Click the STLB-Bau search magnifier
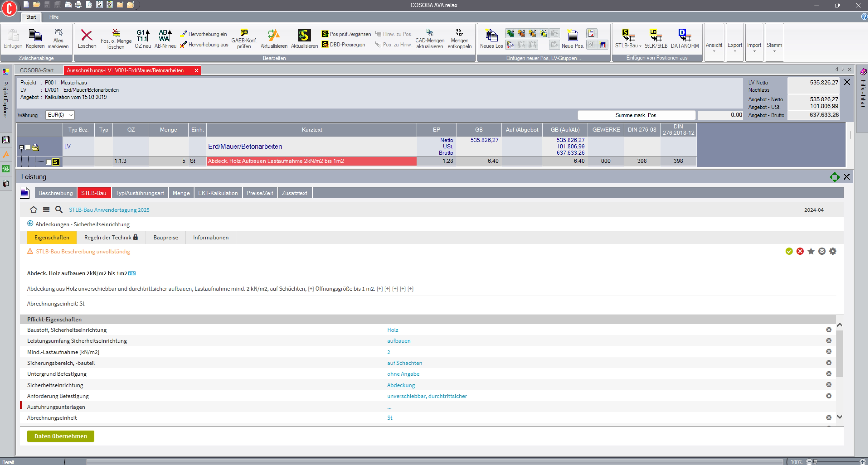868x465 pixels. click(x=59, y=210)
